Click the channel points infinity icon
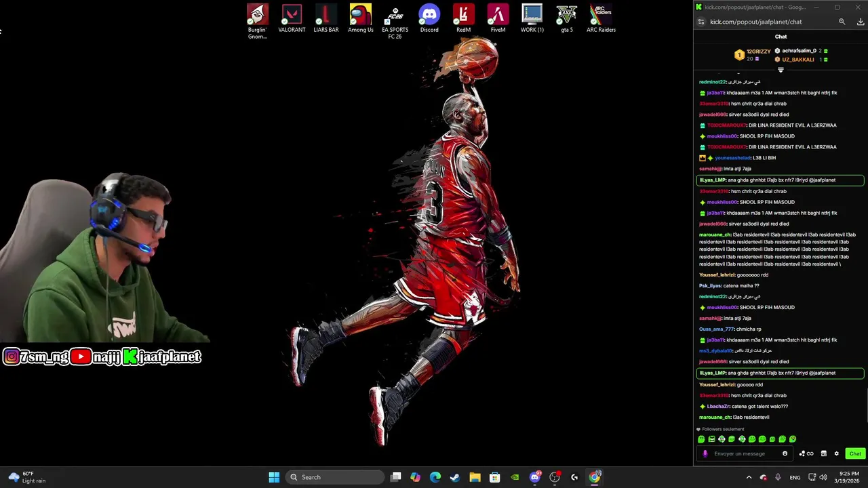The height and width of the screenshot is (488, 868). [806, 453]
